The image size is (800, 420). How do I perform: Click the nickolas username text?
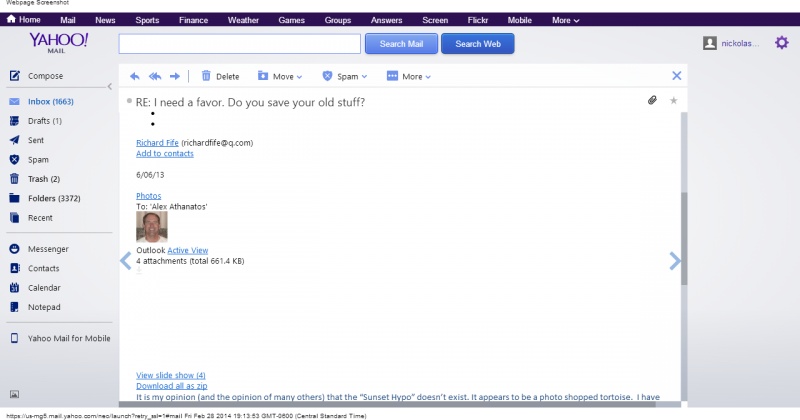(740, 43)
